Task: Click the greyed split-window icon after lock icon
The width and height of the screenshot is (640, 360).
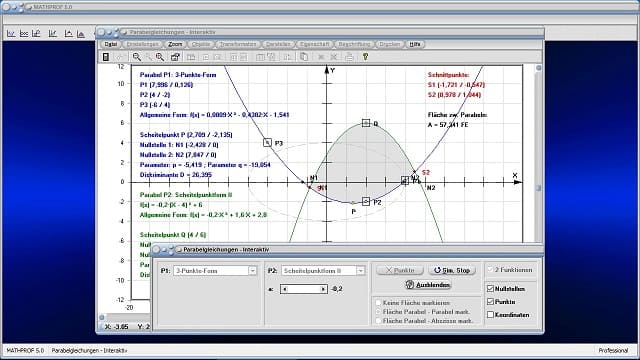Action: click(191, 57)
